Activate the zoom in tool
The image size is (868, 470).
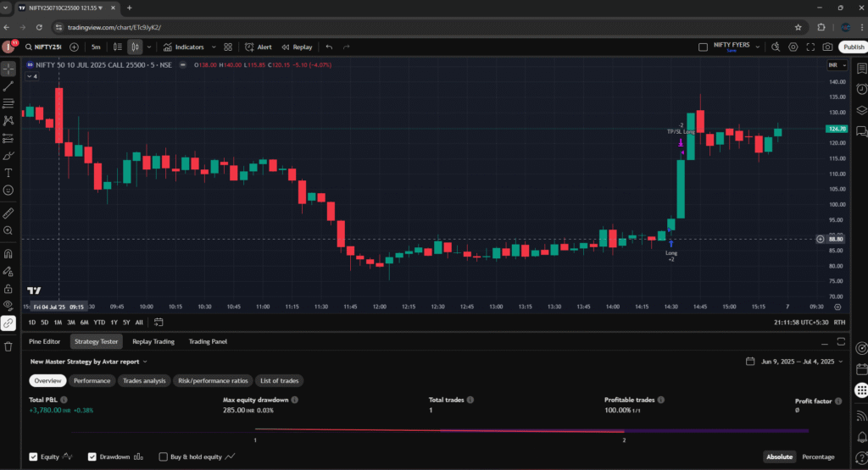8,230
